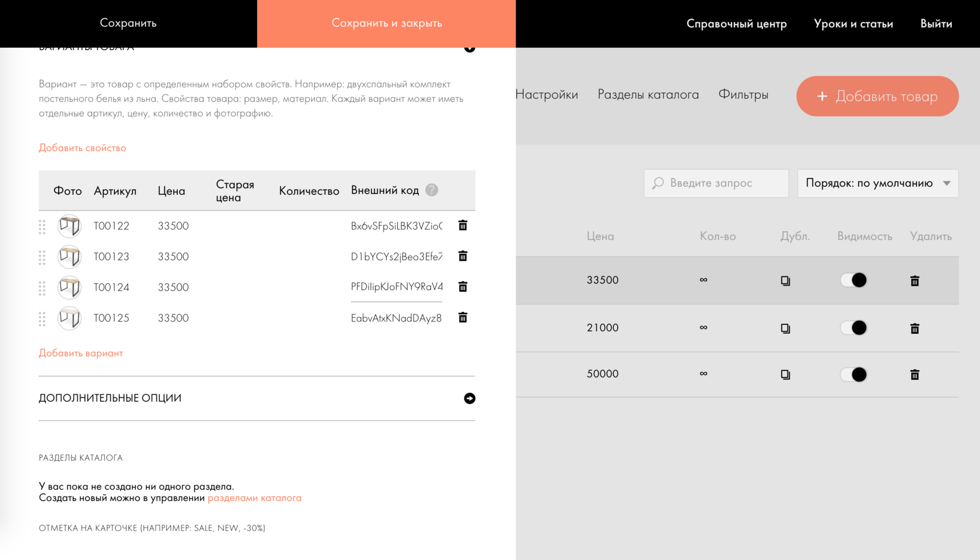This screenshot has height=560, width=980.
Task: Open photo thumbnail of variant T00123
Action: coord(69,257)
